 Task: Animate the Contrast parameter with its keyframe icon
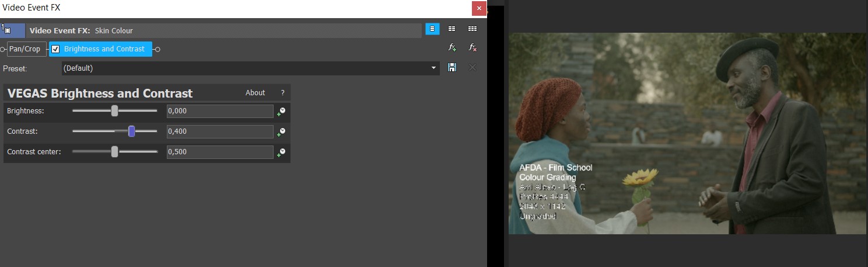[282, 132]
